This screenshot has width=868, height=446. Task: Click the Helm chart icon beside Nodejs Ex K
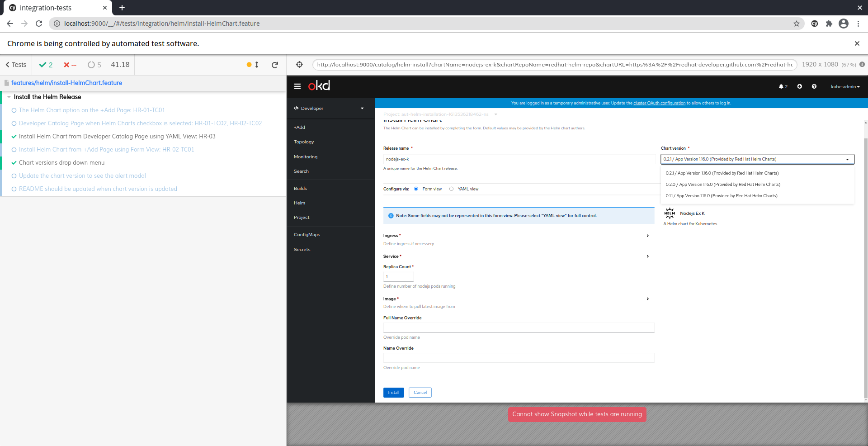coord(670,213)
